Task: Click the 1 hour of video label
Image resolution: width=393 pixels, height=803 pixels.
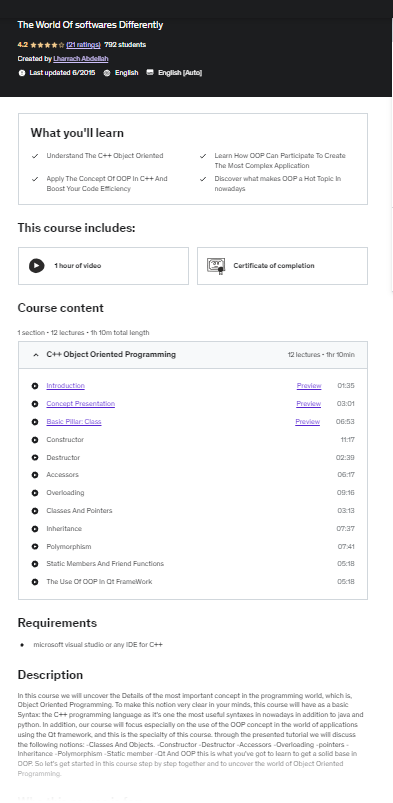Action: tap(78, 266)
